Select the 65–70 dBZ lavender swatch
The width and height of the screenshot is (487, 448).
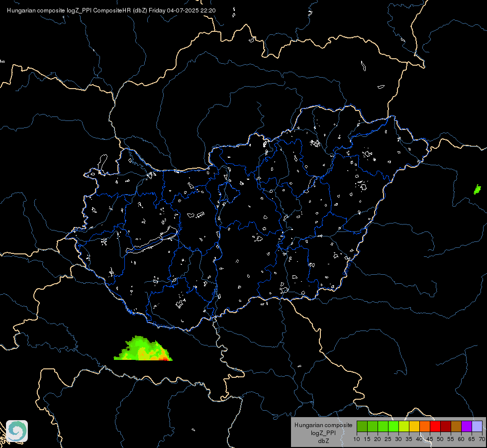(477, 426)
